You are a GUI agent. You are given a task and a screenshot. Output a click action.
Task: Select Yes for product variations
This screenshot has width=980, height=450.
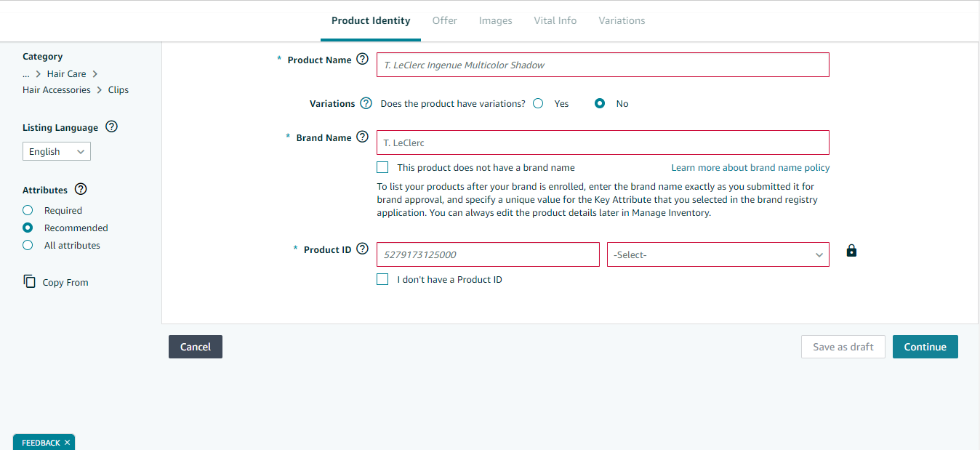click(538, 103)
